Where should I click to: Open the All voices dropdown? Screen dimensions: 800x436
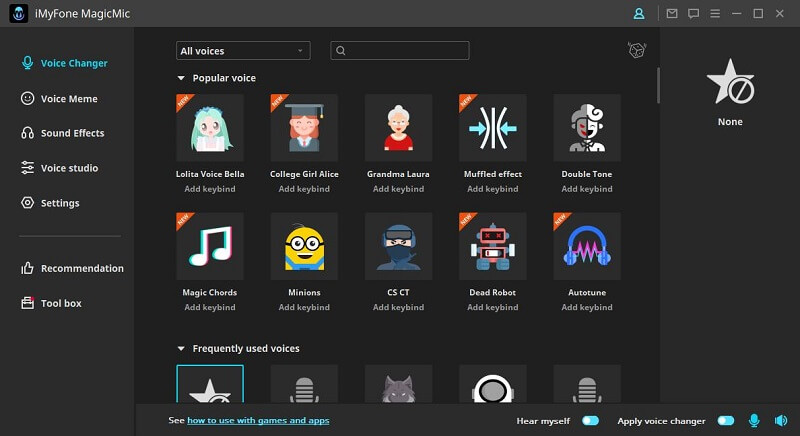pos(243,50)
